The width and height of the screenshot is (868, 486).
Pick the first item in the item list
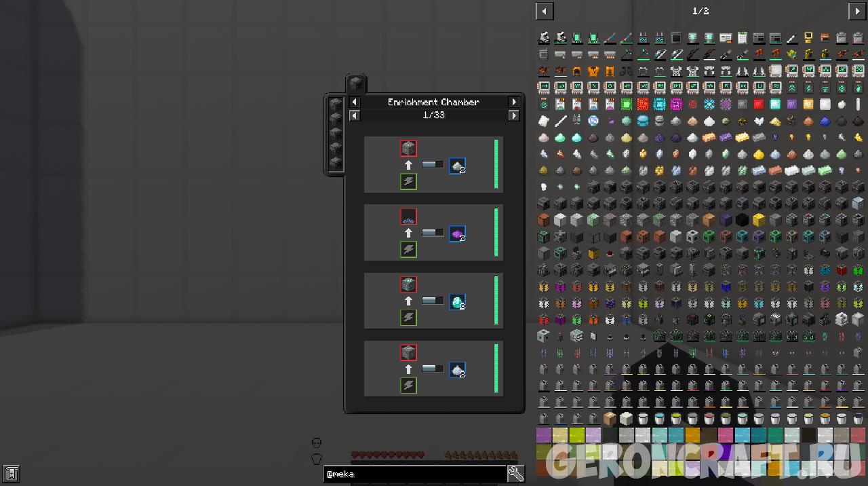544,37
